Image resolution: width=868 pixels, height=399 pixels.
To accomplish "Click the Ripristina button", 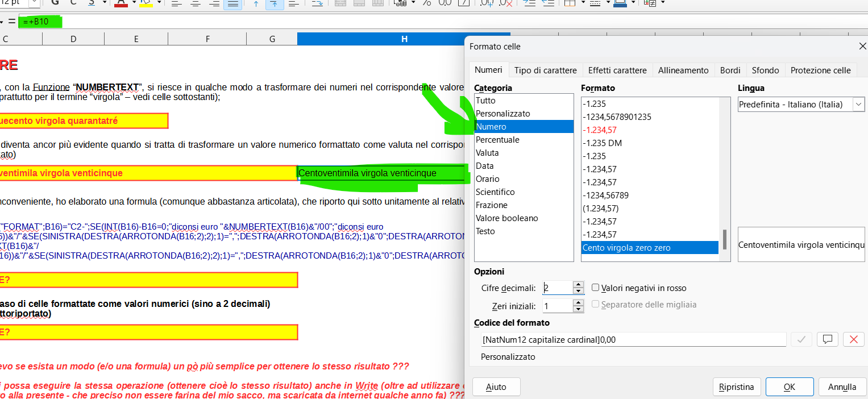I will (736, 387).
